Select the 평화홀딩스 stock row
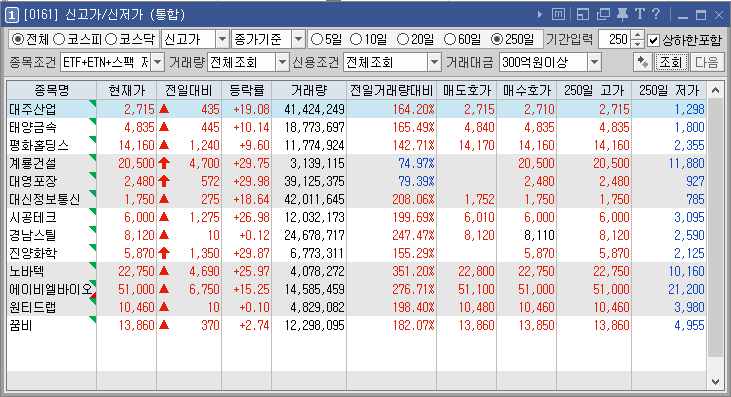The image size is (731, 397). [x=356, y=145]
